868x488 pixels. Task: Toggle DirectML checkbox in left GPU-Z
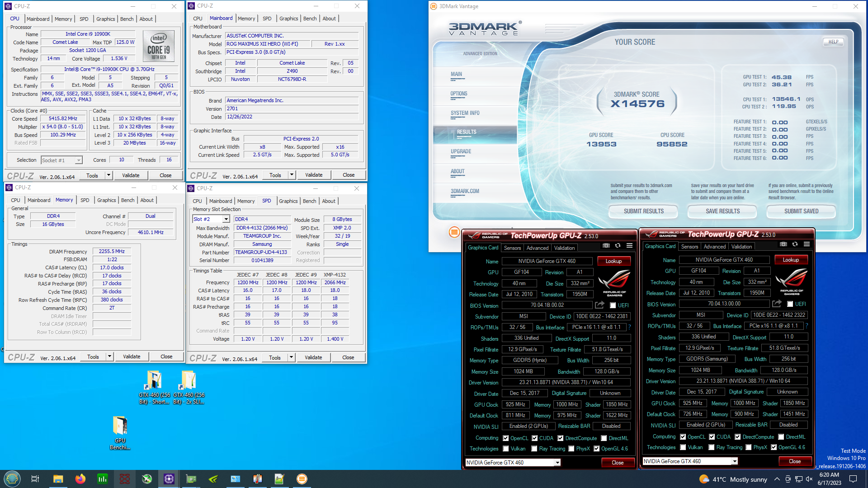coord(604,438)
